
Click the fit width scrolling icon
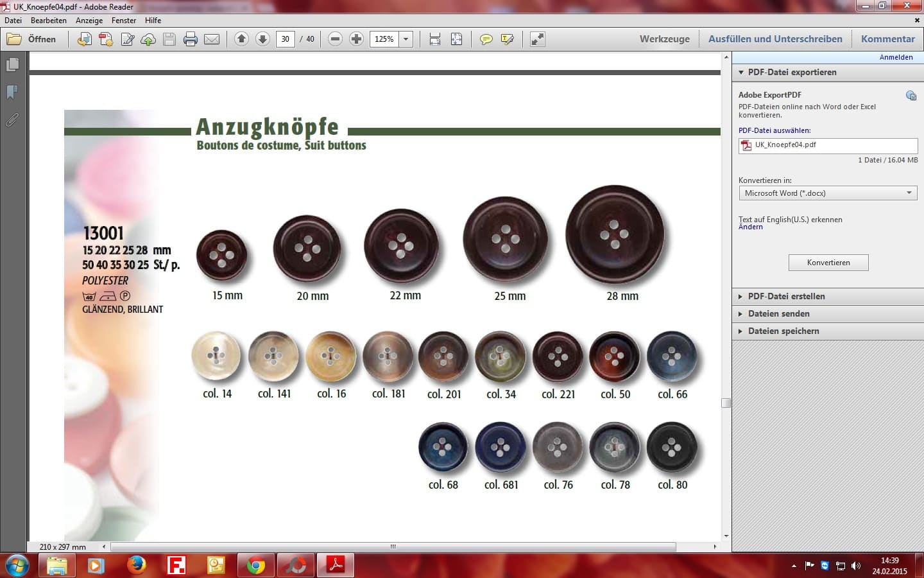[435, 39]
